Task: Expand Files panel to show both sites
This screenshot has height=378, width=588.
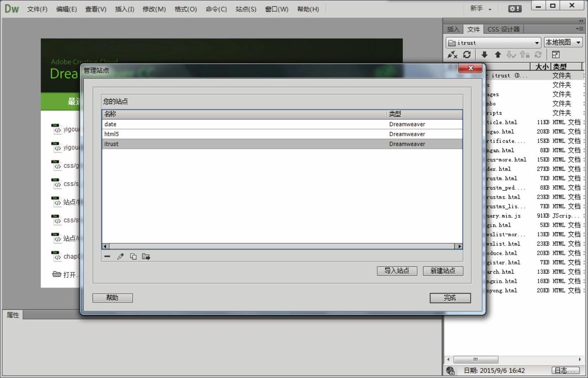Action: point(556,54)
